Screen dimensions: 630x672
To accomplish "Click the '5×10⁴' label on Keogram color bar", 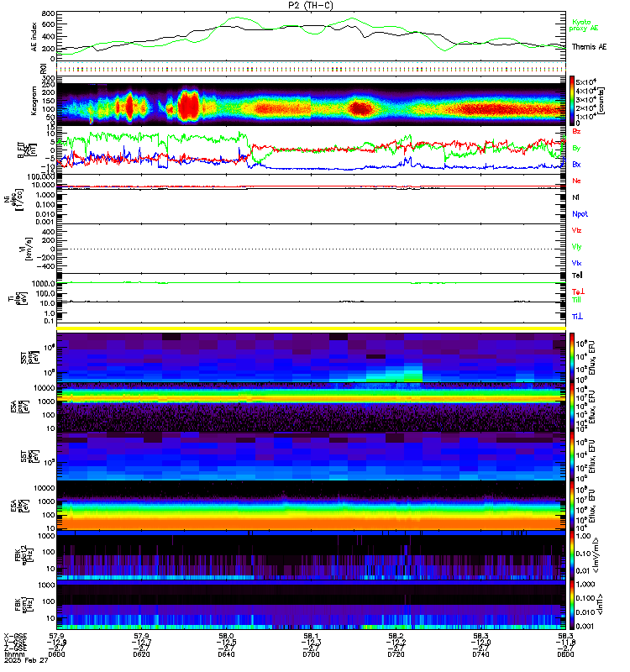I will (585, 82).
